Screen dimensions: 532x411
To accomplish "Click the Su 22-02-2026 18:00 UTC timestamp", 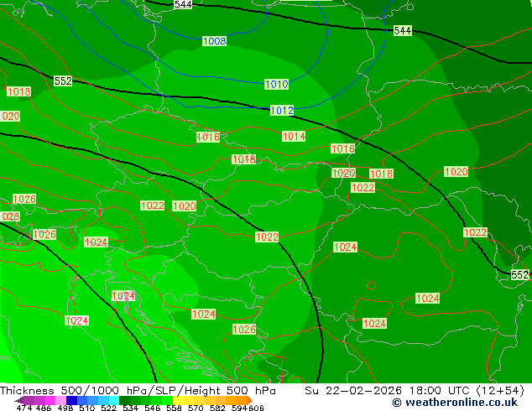I will tap(415, 391).
